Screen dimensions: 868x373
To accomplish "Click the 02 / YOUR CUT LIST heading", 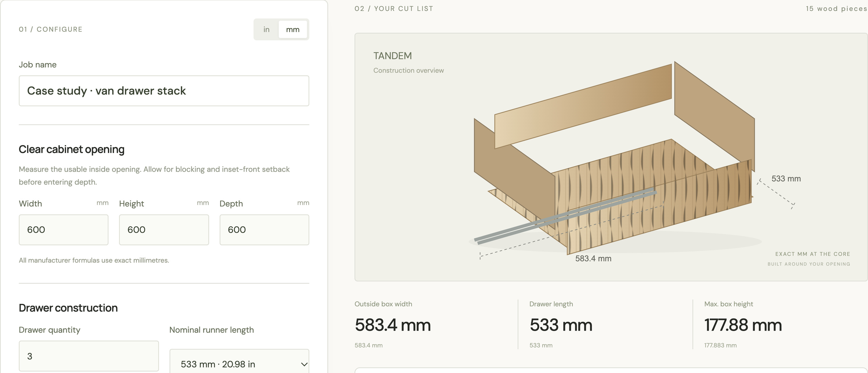I will coord(394,9).
